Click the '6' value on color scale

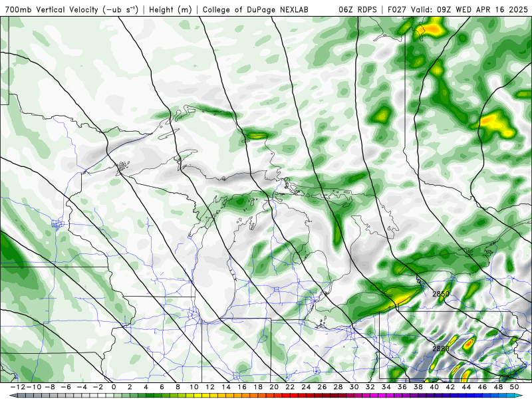(x=162, y=387)
